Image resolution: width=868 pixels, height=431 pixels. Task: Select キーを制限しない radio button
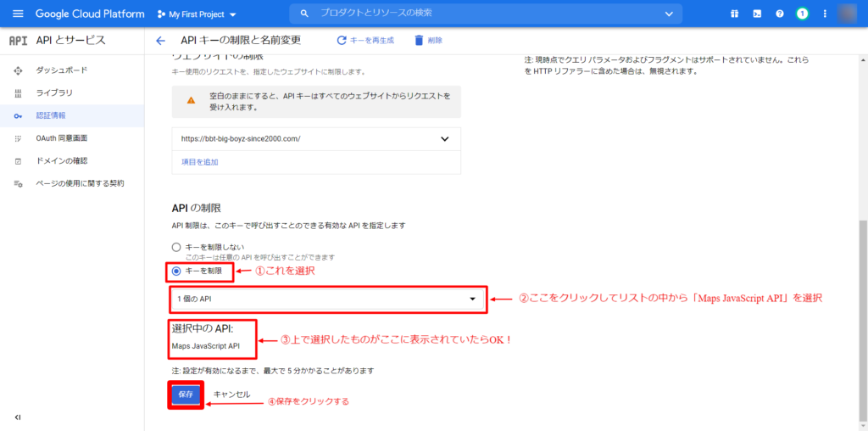[176, 247]
